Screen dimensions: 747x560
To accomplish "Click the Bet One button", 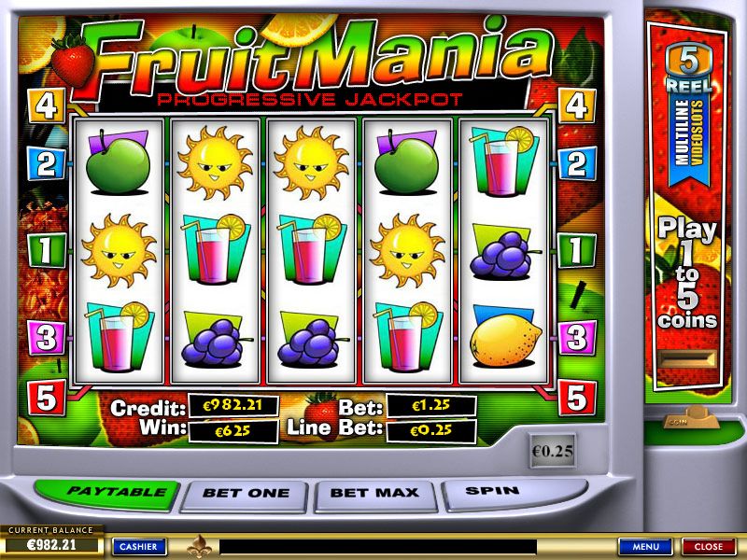I will [246, 496].
